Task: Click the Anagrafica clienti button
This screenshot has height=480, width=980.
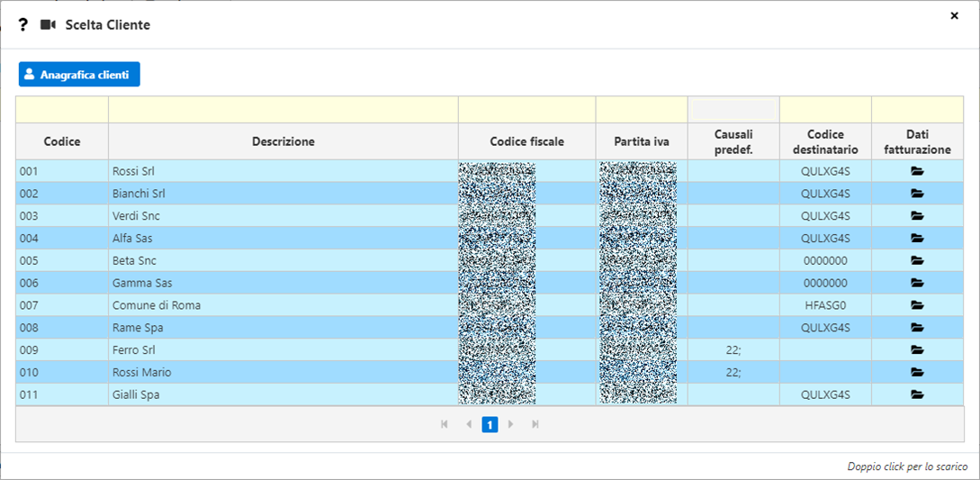Action: coord(79,75)
